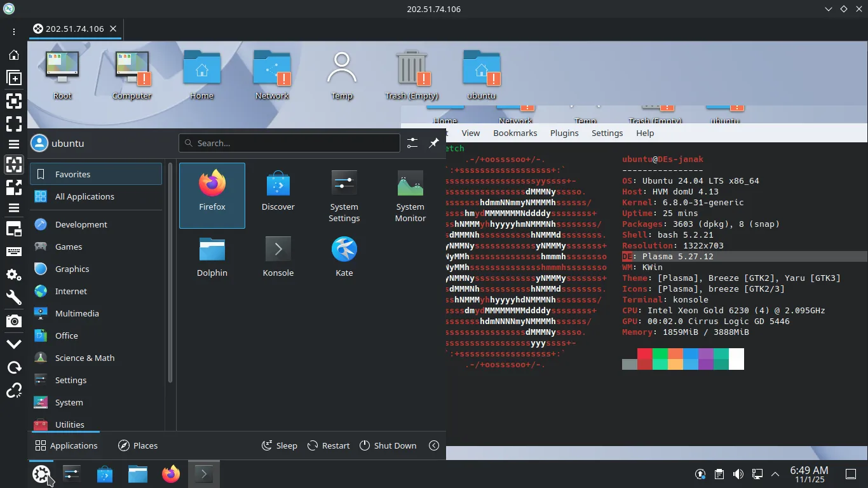Open System Monitor in Favorites grid
Screen dimensions: 868x488
click(x=410, y=194)
